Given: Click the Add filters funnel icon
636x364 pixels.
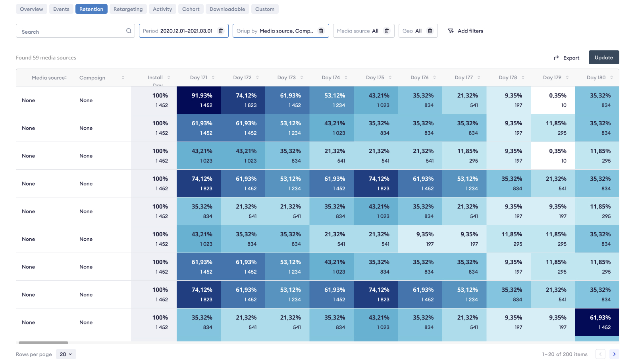Looking at the screenshot, I should [x=451, y=31].
